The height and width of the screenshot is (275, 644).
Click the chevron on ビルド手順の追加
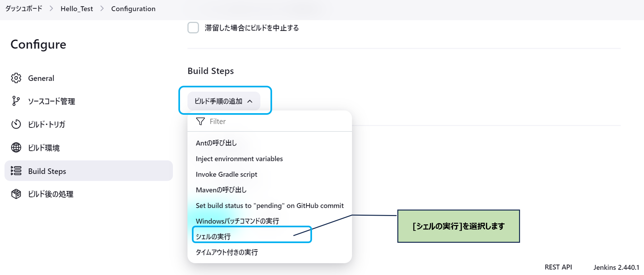click(250, 101)
